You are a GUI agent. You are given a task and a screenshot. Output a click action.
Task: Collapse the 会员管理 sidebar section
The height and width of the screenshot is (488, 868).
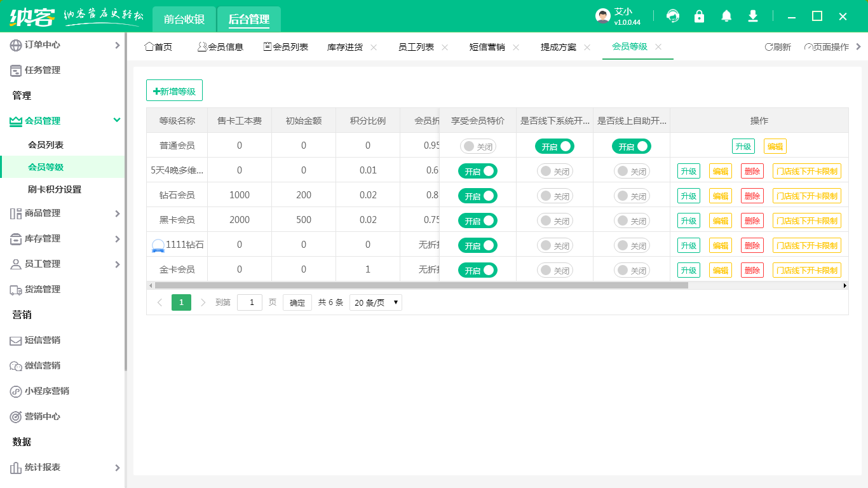pos(116,120)
